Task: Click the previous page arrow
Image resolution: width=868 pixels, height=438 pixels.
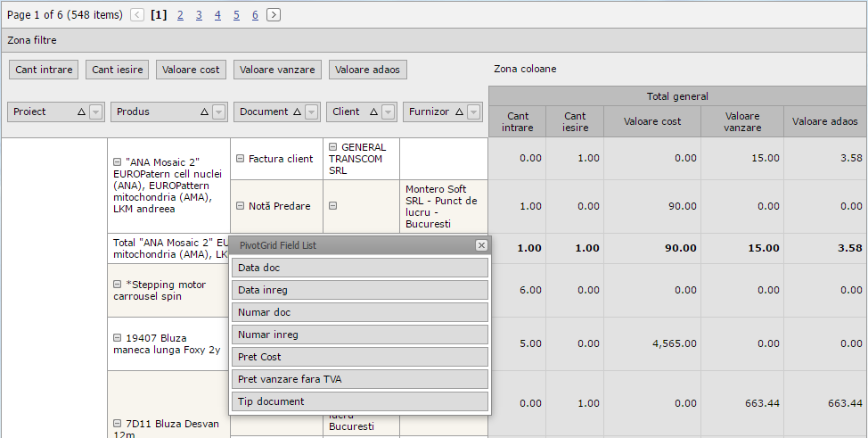Action: pyautogui.click(x=136, y=15)
